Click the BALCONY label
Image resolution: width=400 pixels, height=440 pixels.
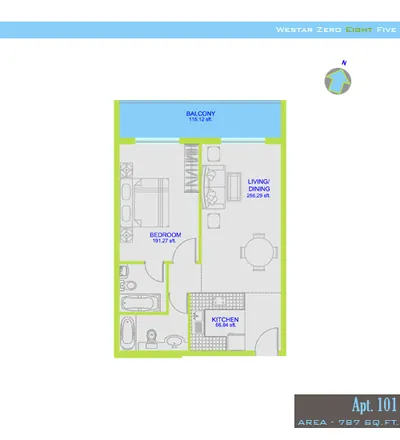click(201, 114)
